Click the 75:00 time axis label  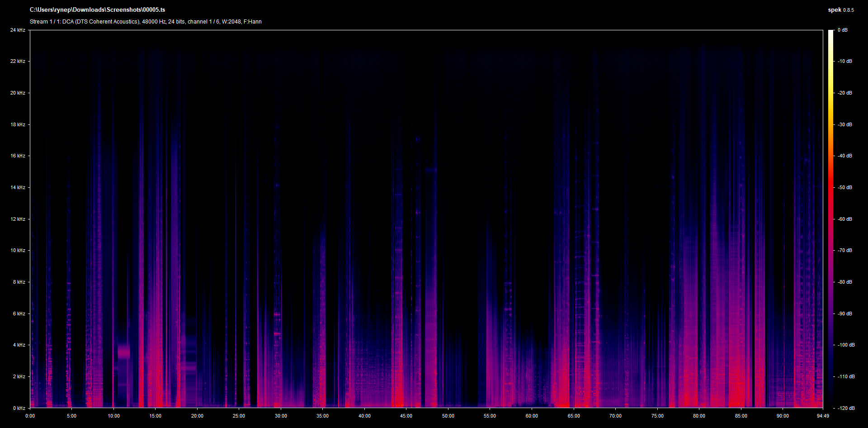(657, 416)
